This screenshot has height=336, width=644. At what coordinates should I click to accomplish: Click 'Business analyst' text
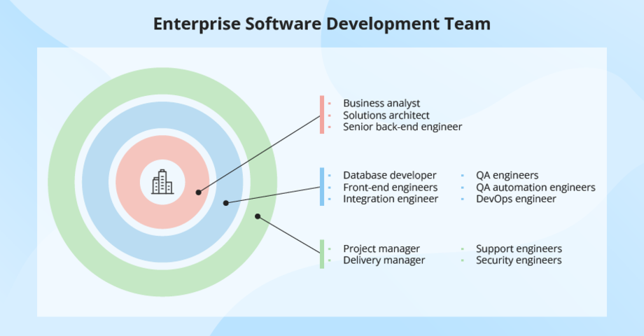tap(381, 103)
